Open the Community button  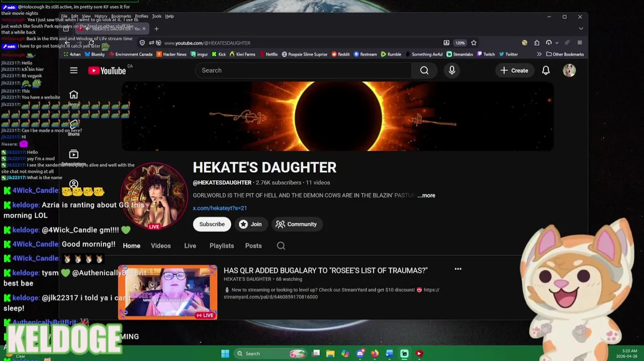(x=297, y=224)
